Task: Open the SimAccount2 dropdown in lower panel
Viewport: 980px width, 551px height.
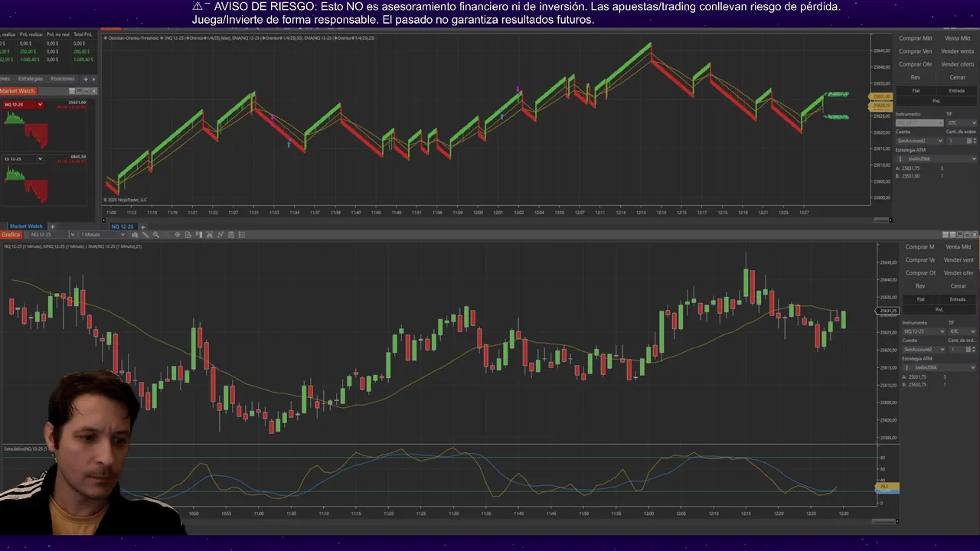Action: (924, 349)
